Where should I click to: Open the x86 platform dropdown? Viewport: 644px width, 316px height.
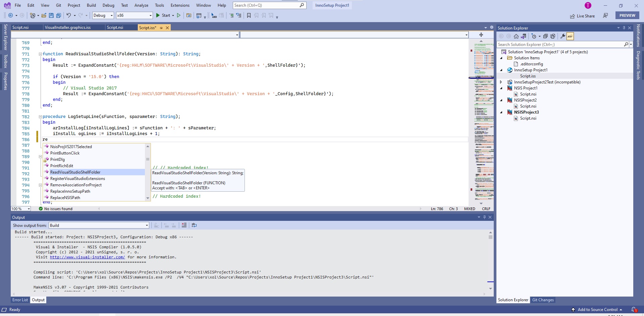pyautogui.click(x=134, y=15)
